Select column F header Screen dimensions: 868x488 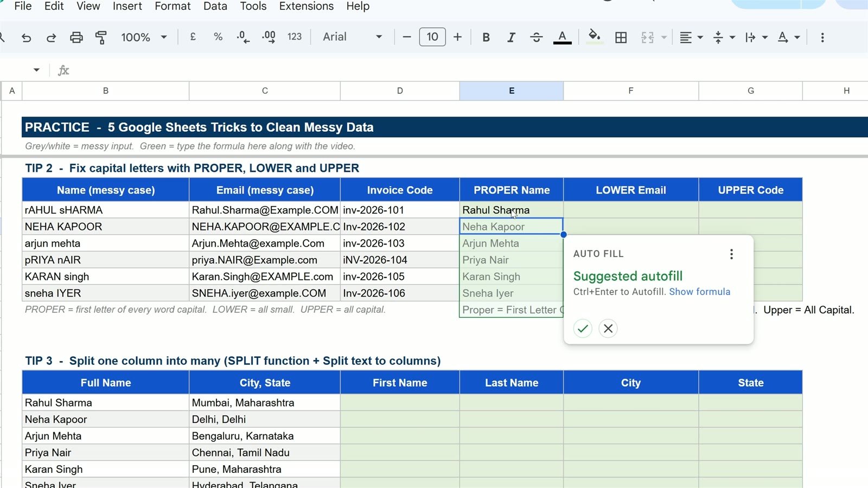point(631,91)
